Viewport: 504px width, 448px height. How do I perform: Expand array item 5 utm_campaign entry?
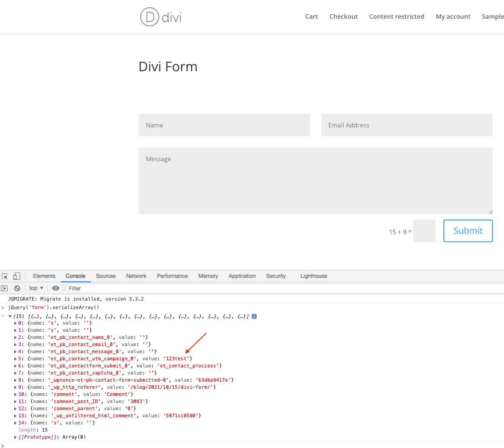(16, 358)
